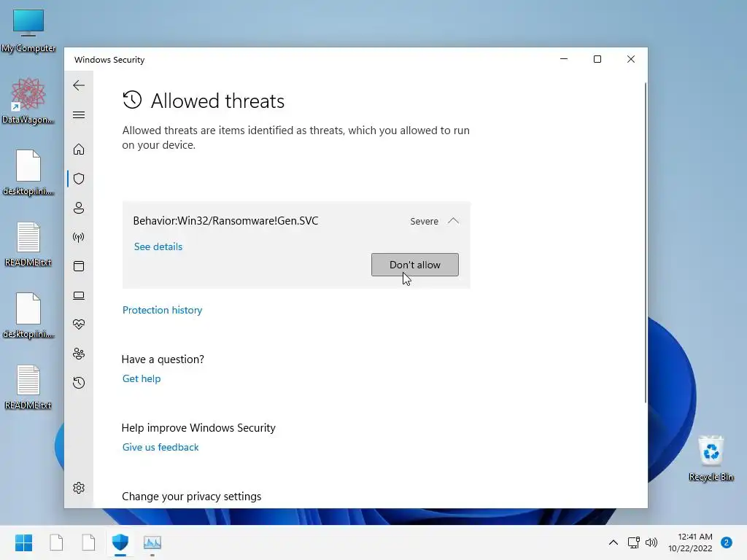The height and width of the screenshot is (560, 747).
Task: Open App & browser control icon
Action: click(x=79, y=266)
